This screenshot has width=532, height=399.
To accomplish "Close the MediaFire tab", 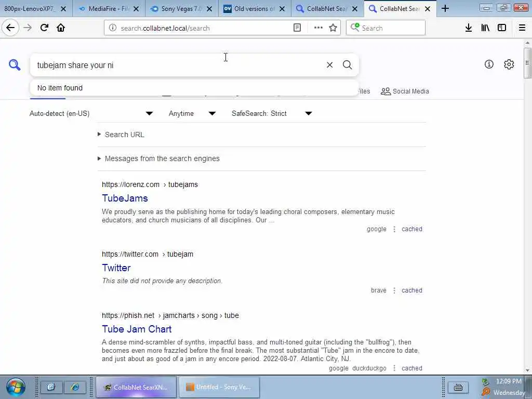I will [x=136, y=9].
